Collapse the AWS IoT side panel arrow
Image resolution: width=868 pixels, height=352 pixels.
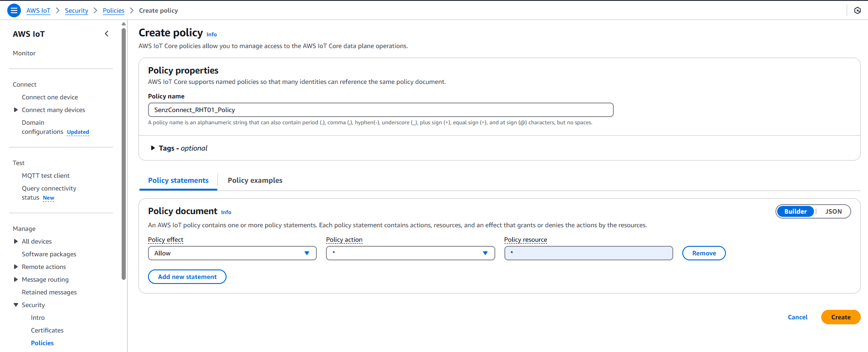click(107, 34)
